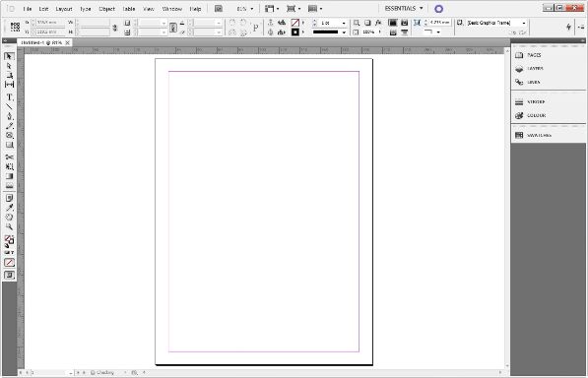Click the Rotate 90° clockwise icon
588x378 pixels.
click(232, 23)
